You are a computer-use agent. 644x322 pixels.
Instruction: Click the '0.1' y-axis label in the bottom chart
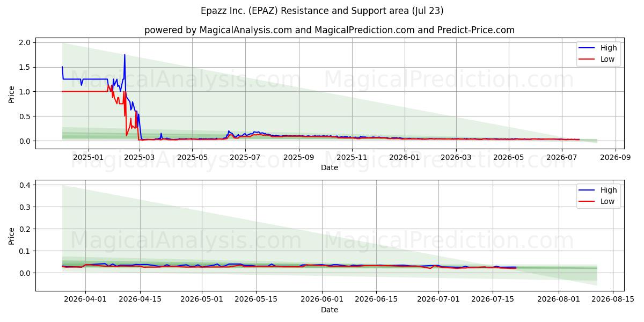(x=25, y=251)
